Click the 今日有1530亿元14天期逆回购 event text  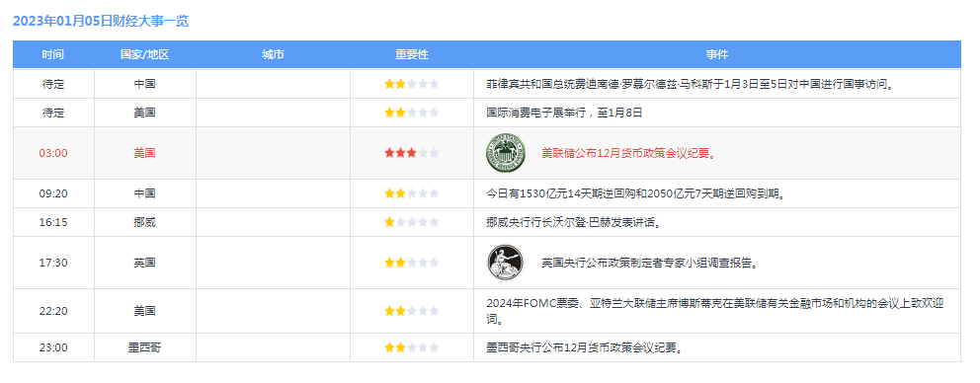[x=635, y=193]
